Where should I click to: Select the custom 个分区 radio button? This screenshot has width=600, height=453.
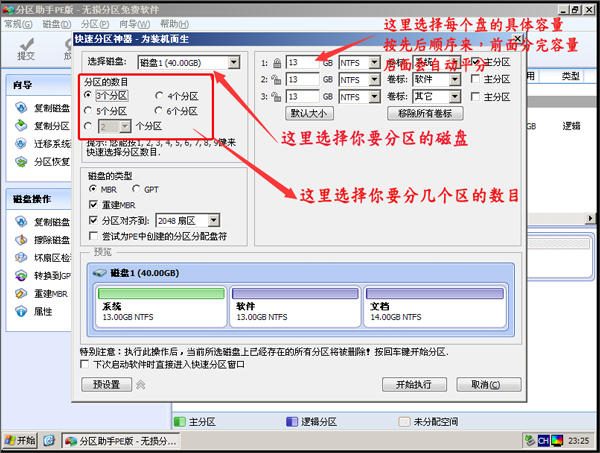(88, 126)
